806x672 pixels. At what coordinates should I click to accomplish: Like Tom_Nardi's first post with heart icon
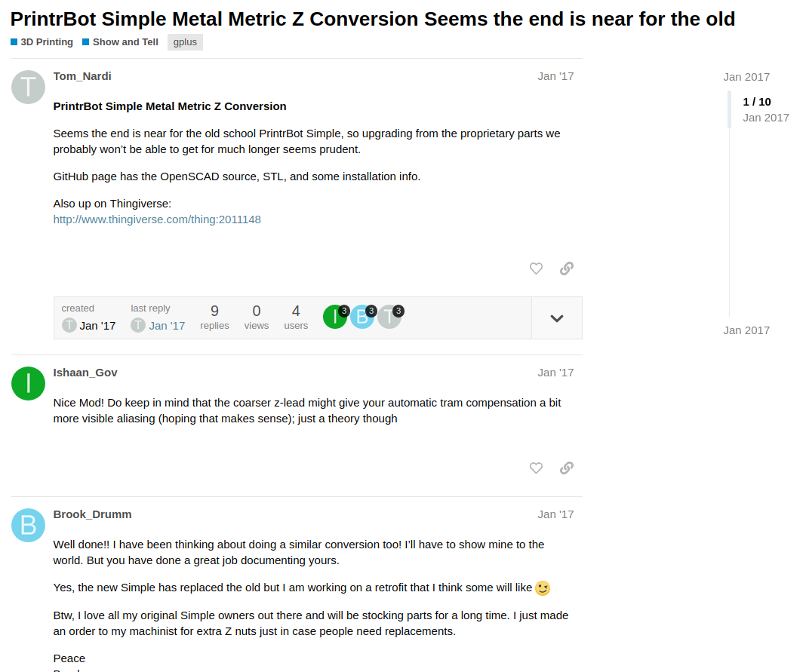[x=536, y=268]
